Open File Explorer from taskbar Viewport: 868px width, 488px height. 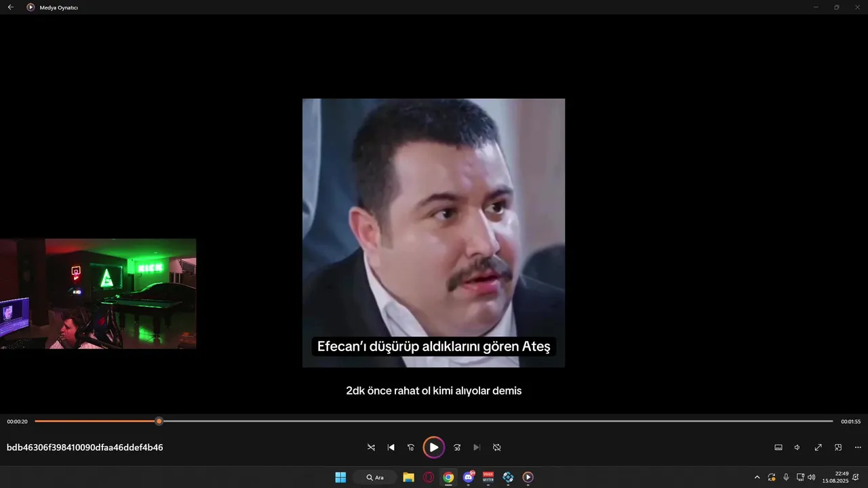408,477
